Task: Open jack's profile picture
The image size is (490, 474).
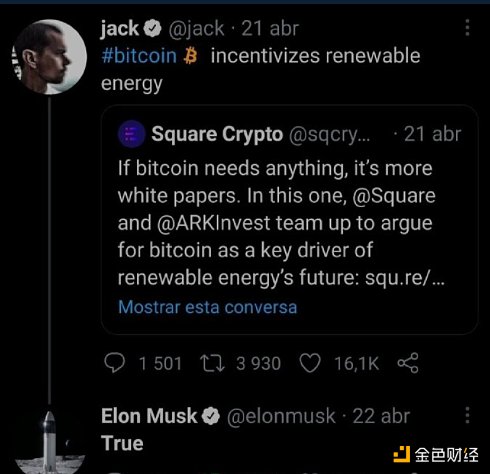Action: [x=49, y=57]
